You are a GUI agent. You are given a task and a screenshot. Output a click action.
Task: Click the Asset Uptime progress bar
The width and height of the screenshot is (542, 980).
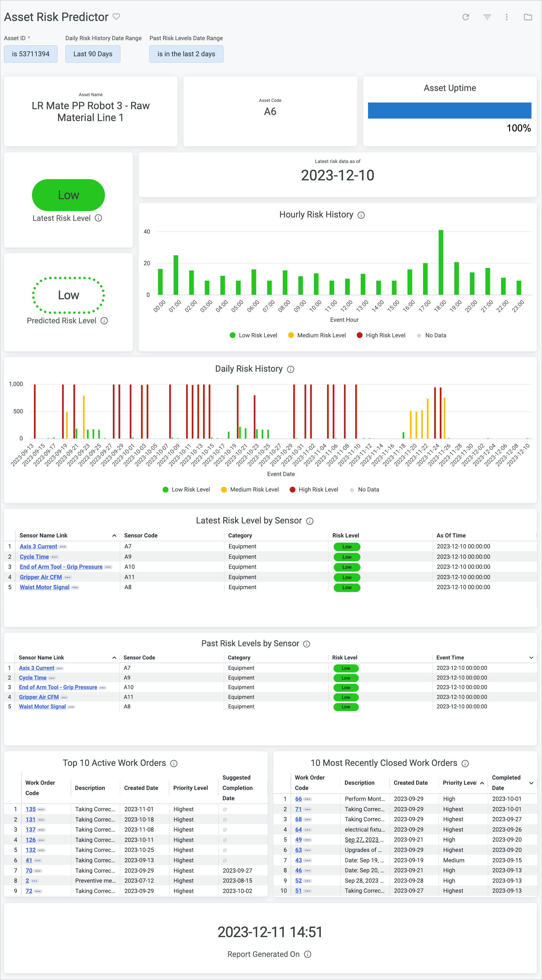[x=450, y=110]
